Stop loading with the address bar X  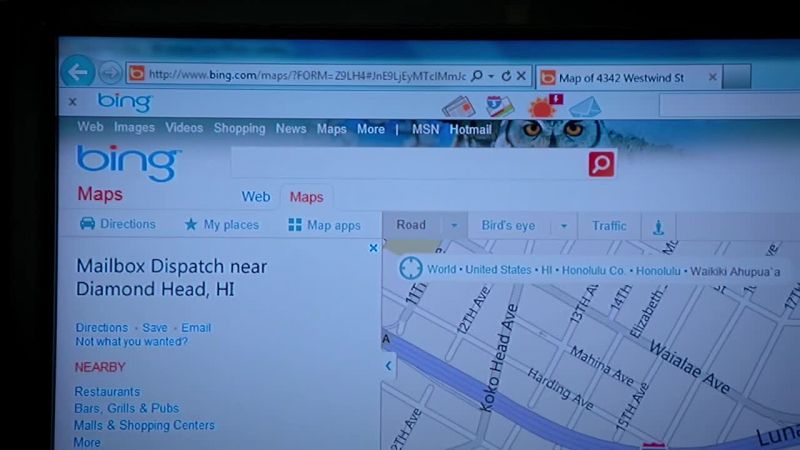pos(521,76)
